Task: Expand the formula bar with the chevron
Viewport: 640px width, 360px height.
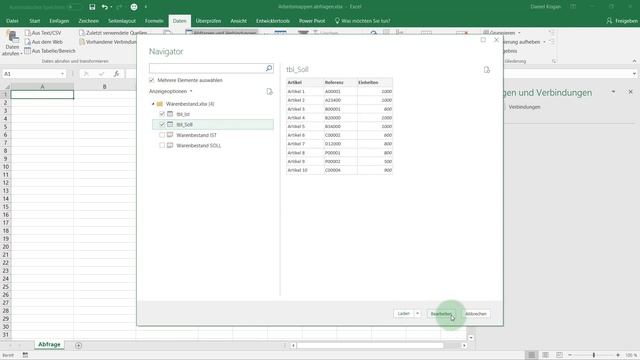Action: tap(634, 74)
